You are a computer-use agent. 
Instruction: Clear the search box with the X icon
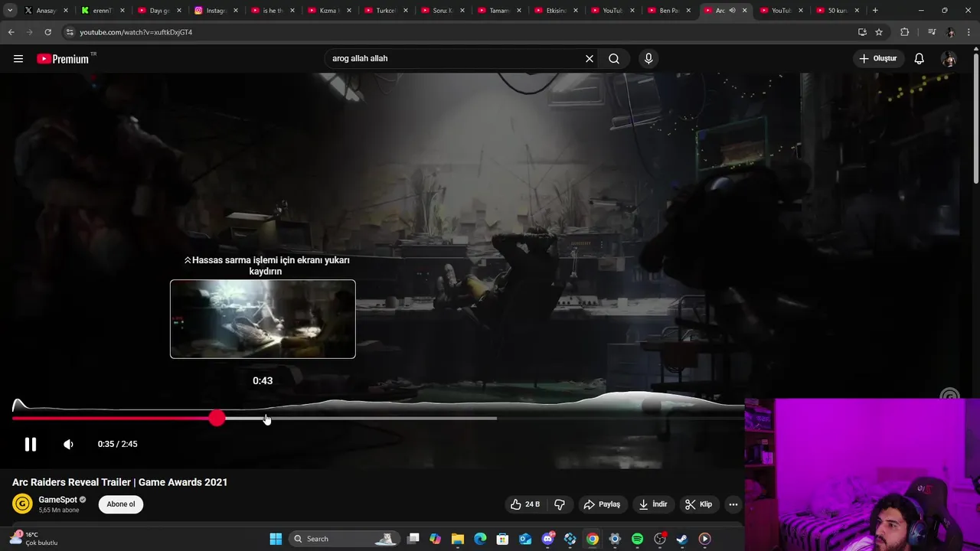click(x=590, y=58)
